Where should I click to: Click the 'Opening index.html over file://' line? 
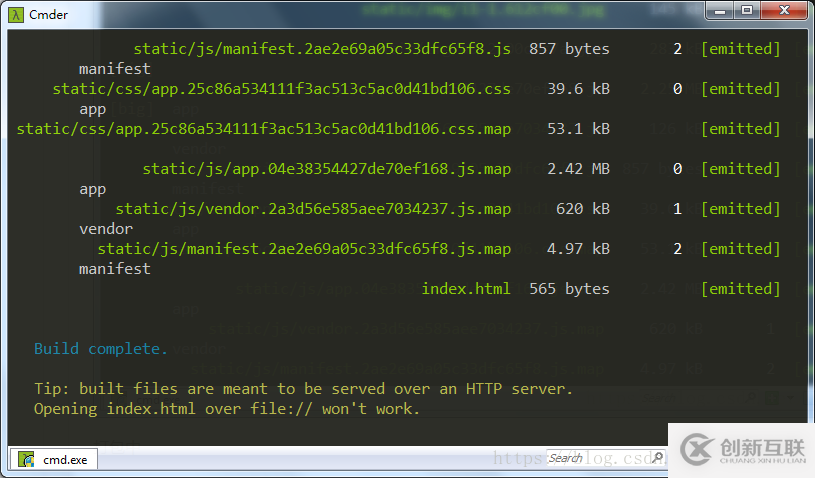coord(227,409)
